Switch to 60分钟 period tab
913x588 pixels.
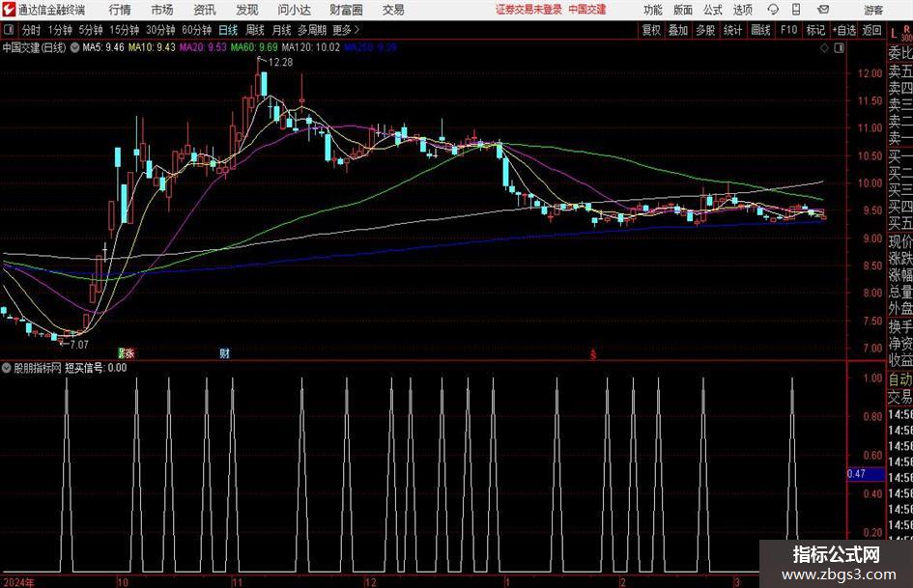(x=197, y=30)
